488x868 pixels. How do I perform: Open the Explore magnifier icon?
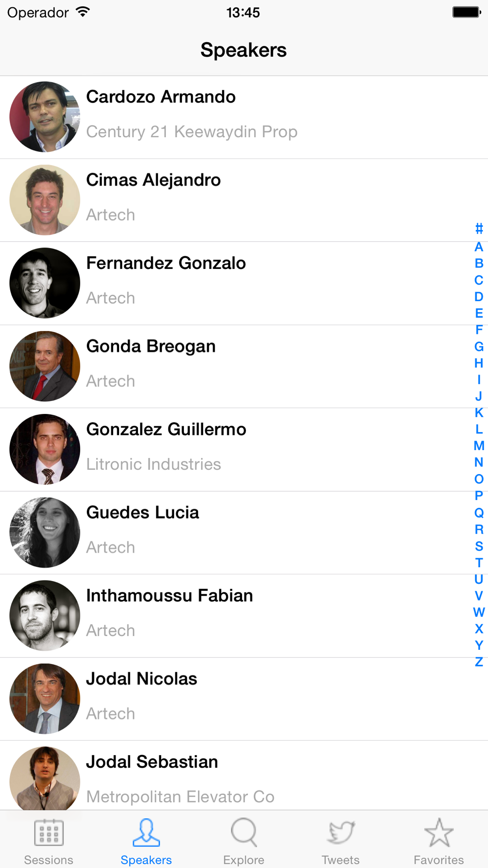tap(244, 832)
